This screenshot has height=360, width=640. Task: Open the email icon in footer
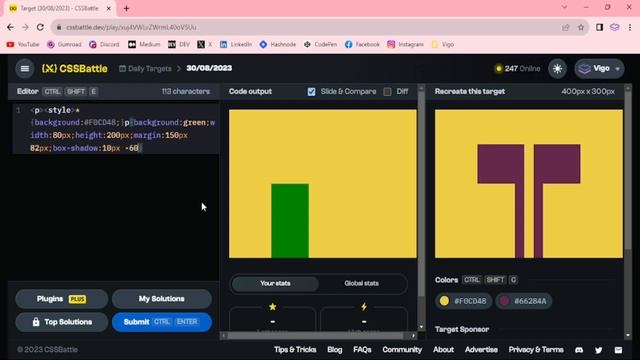click(618, 350)
